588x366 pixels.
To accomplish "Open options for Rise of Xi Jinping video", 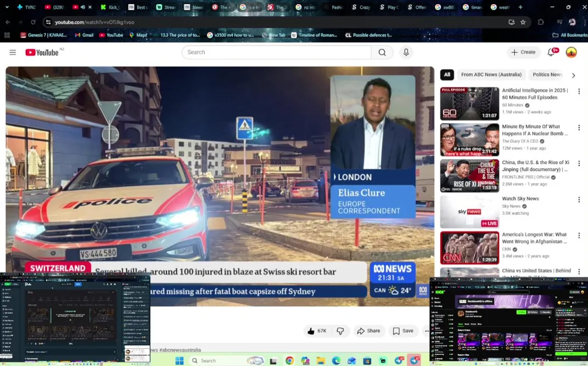I will 579,164.
